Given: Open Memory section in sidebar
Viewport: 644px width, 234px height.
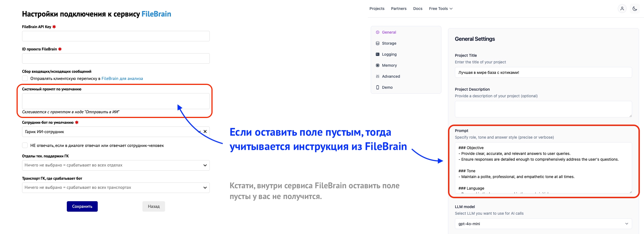Looking at the screenshot, I should pyautogui.click(x=389, y=65).
